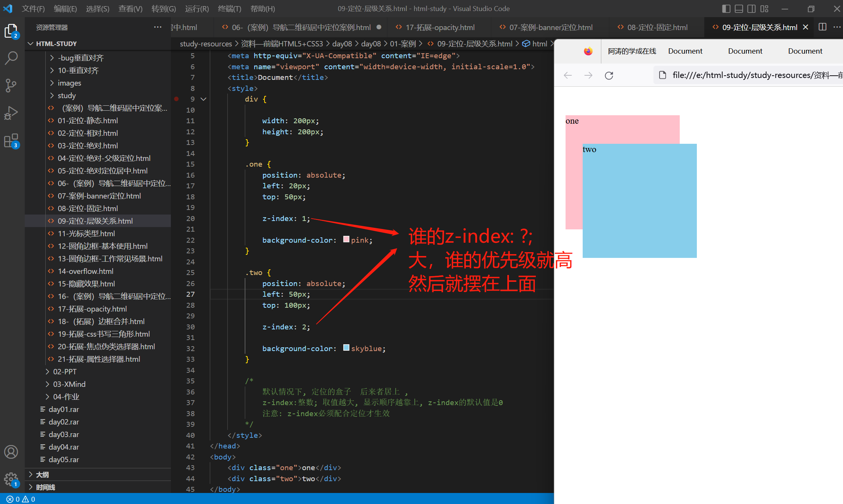Open the Manage gear icon
Image resolution: width=843 pixels, height=504 pixels.
click(x=11, y=479)
